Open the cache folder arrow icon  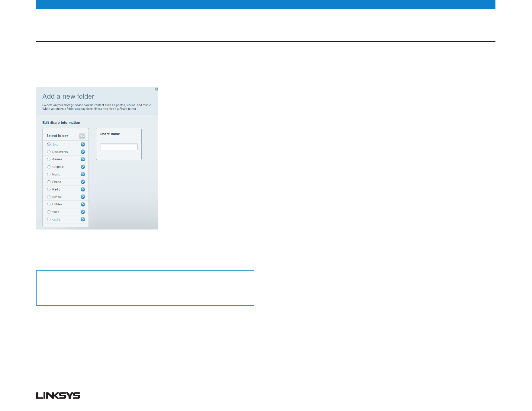pos(83,219)
